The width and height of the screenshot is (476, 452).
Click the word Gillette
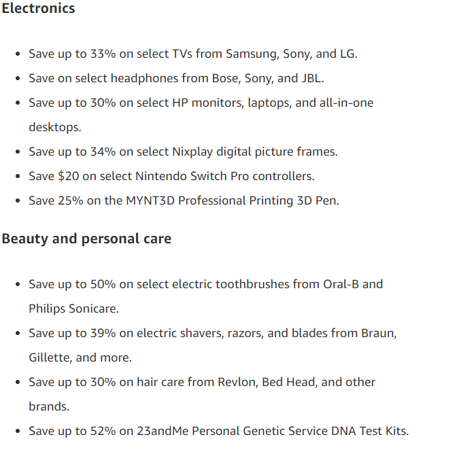50,358
